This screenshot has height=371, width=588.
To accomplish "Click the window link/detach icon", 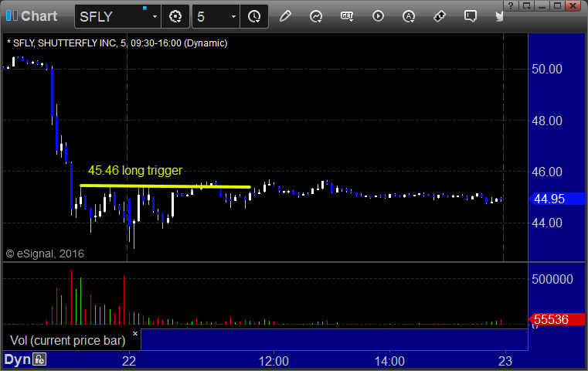I will pos(527,5).
